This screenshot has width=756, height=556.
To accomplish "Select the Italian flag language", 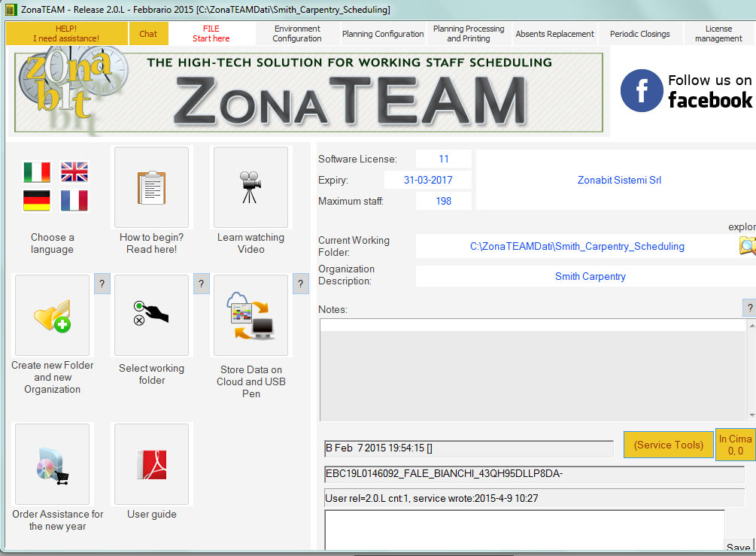I will pyautogui.click(x=37, y=172).
